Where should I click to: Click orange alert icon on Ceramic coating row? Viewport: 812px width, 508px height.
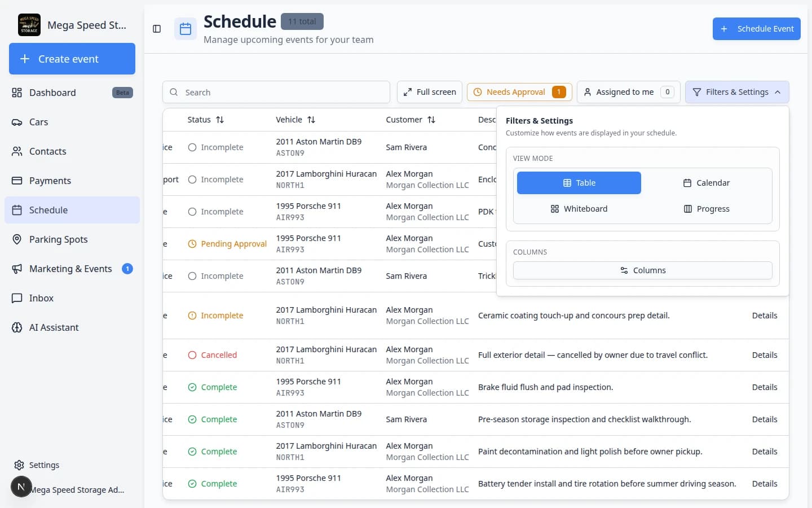(192, 316)
